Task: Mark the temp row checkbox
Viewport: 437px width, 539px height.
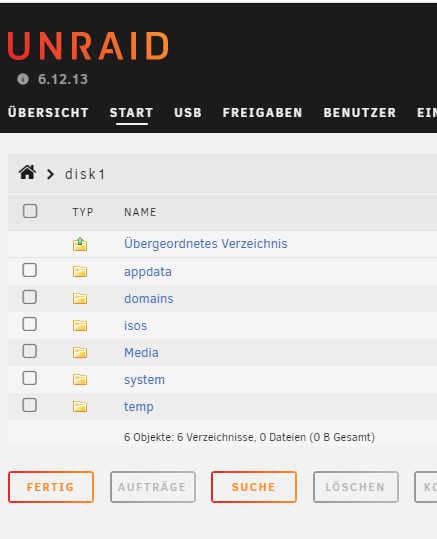Action: tap(30, 405)
